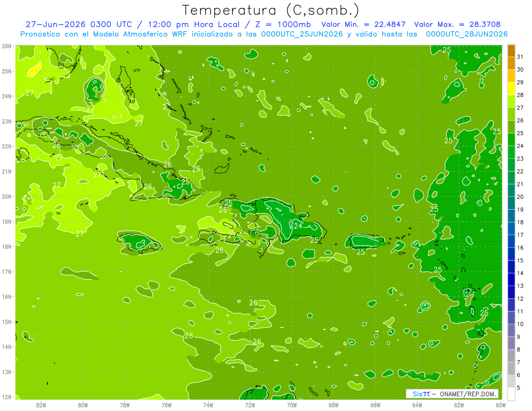This screenshot has width=532, height=411.
Task: Click the "16N" latitude axis label
Action: coord(7,297)
